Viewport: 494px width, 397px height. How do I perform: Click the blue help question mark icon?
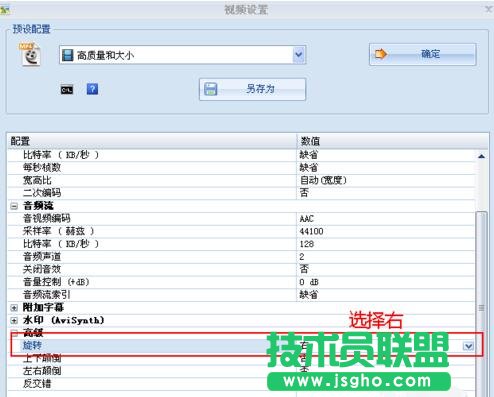click(x=92, y=89)
